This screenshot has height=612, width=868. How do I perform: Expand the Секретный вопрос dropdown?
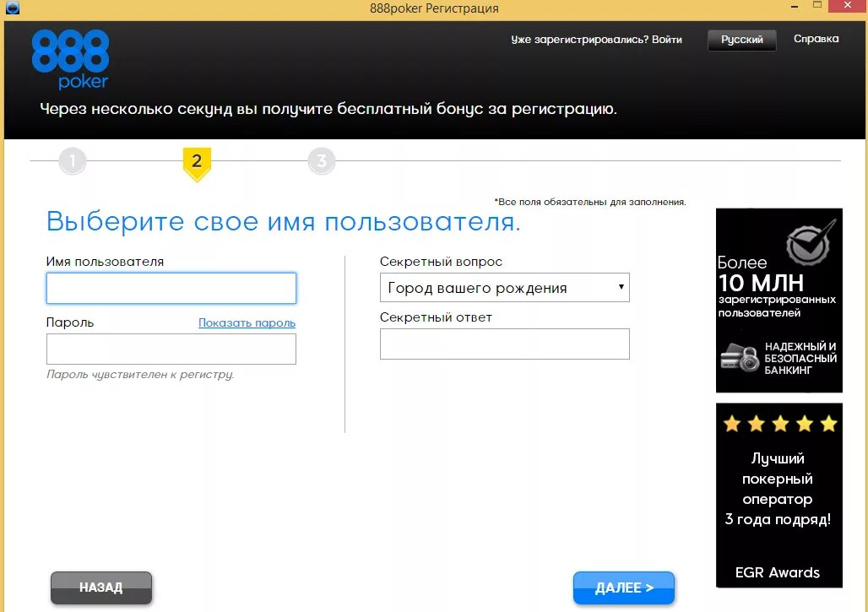click(x=504, y=287)
